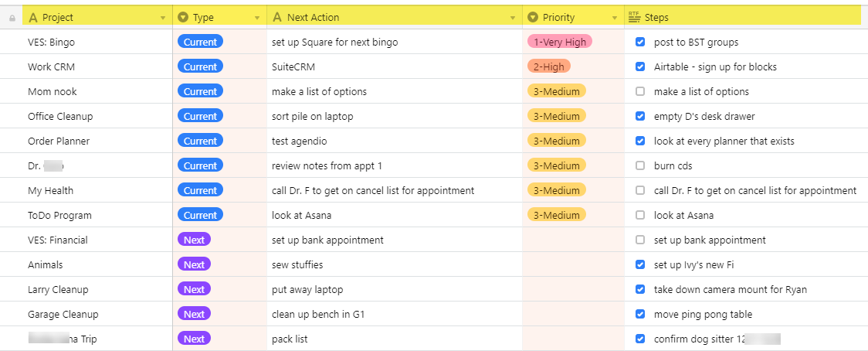Image resolution: width=868 pixels, height=351 pixels.
Task: Click the text field icon beside Project
Action: tap(33, 17)
